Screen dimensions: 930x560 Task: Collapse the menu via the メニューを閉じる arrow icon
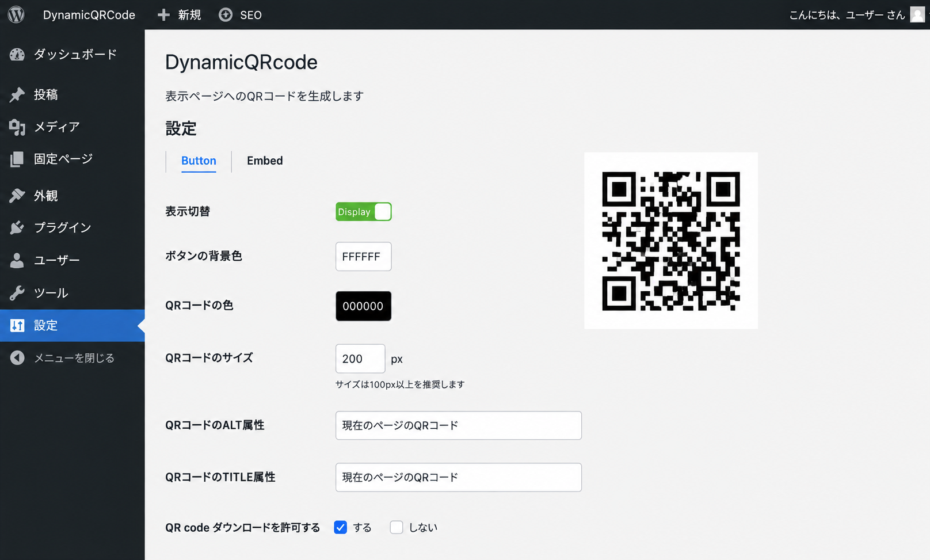[17, 358]
